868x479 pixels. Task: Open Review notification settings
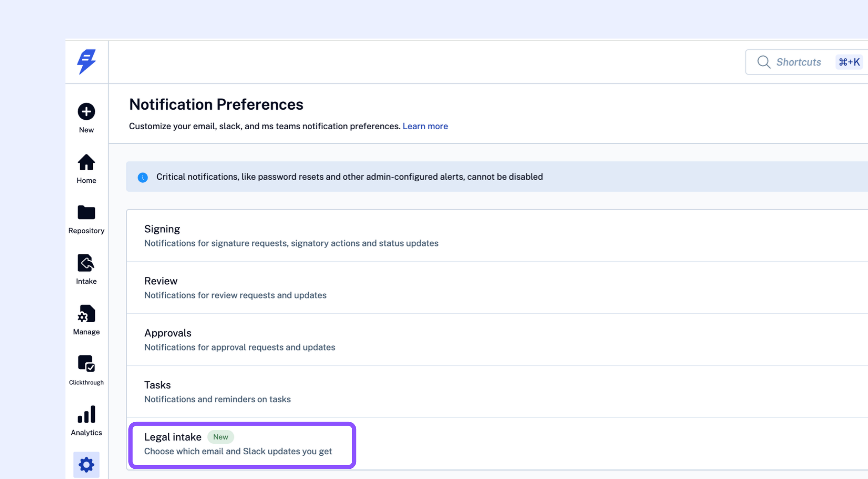497,287
